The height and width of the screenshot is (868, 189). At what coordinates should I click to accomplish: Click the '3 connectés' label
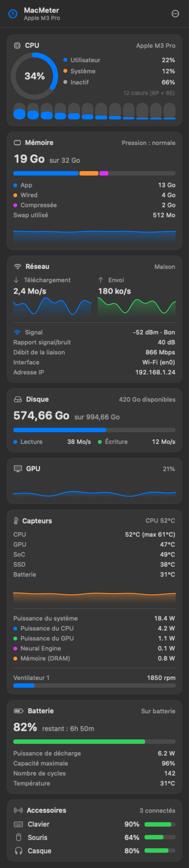pyautogui.click(x=157, y=811)
